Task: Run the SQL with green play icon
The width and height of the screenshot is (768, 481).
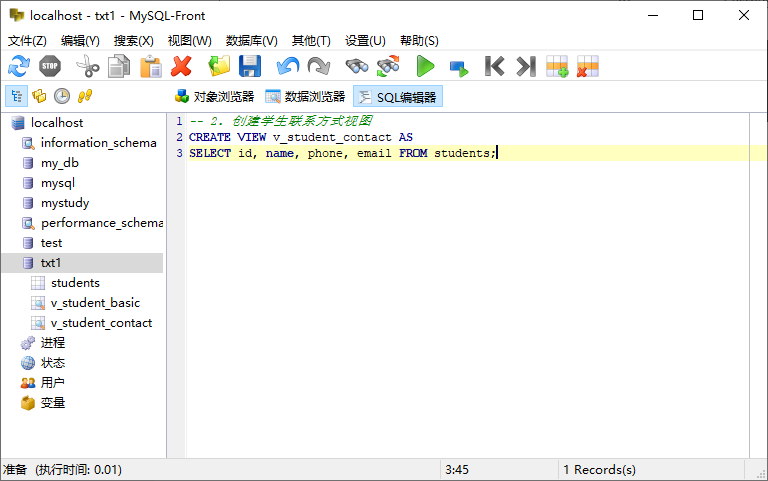Action: [x=425, y=66]
